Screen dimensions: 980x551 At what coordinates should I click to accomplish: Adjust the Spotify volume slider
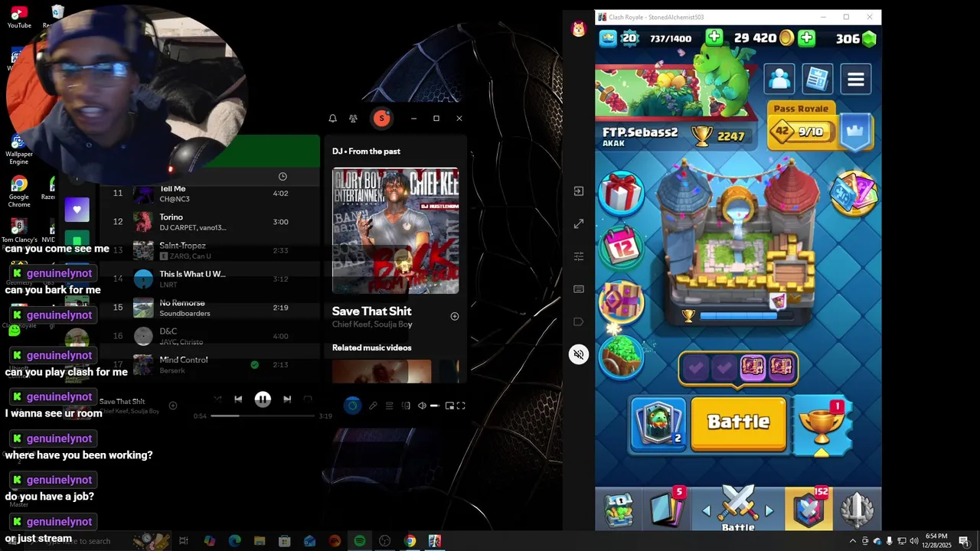(434, 406)
